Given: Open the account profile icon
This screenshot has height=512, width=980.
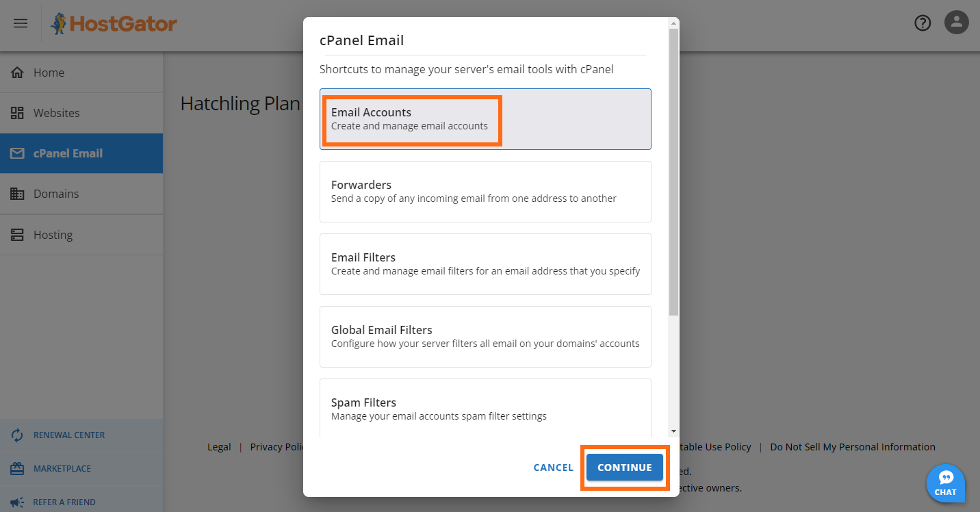Looking at the screenshot, I should pos(956,23).
